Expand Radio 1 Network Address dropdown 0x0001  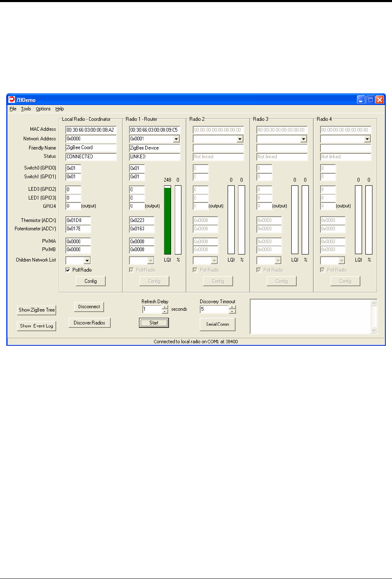pos(176,139)
